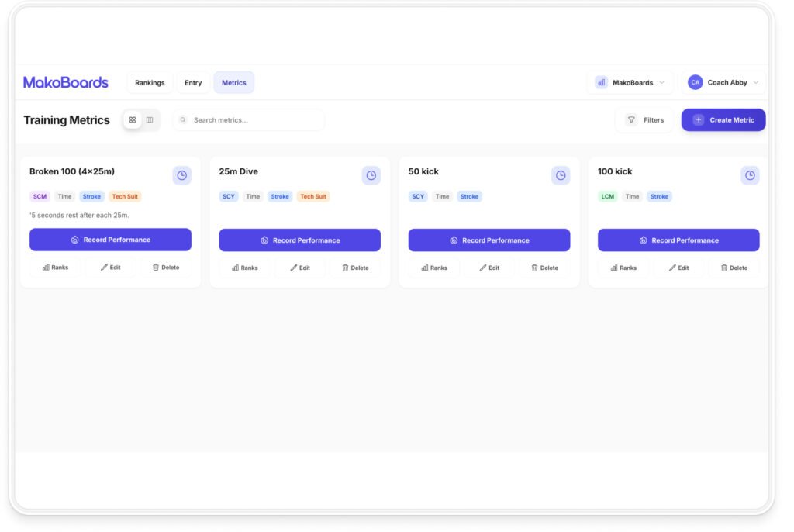Image resolution: width=794 pixels, height=532 pixels.
Task: Click the clock icon on 25m Dive card
Action: coord(371,175)
